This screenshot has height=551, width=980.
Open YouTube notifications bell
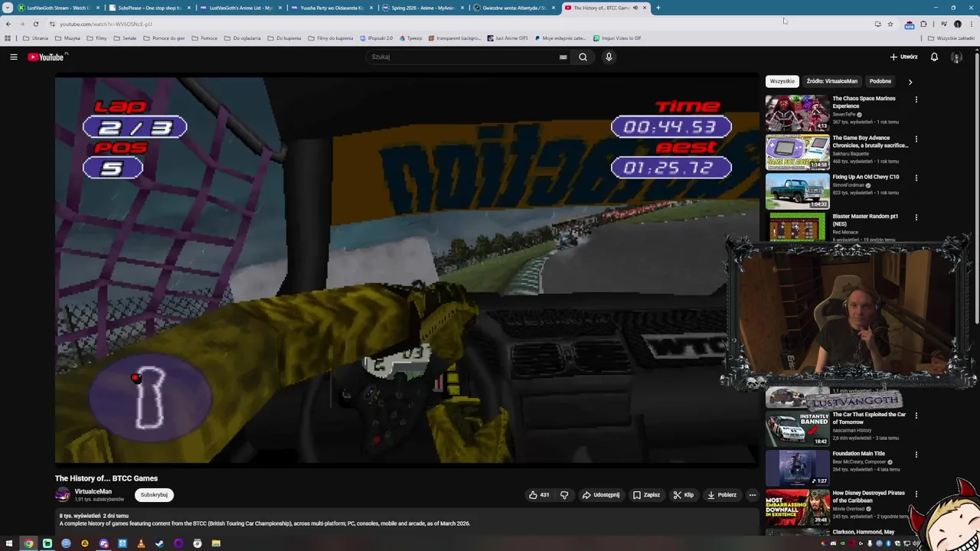[x=934, y=57]
